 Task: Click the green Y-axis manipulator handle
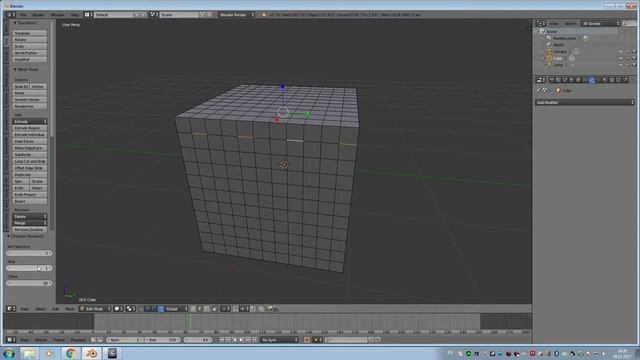pyautogui.click(x=309, y=114)
